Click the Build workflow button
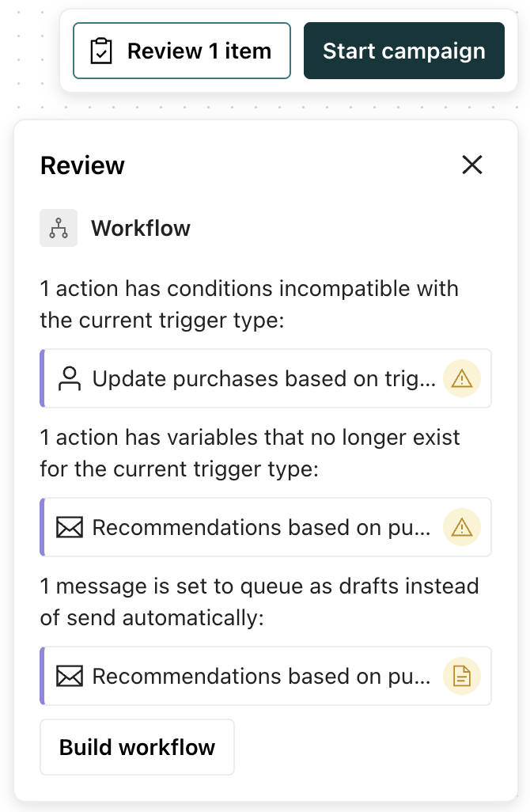The height and width of the screenshot is (812, 530). [137, 746]
